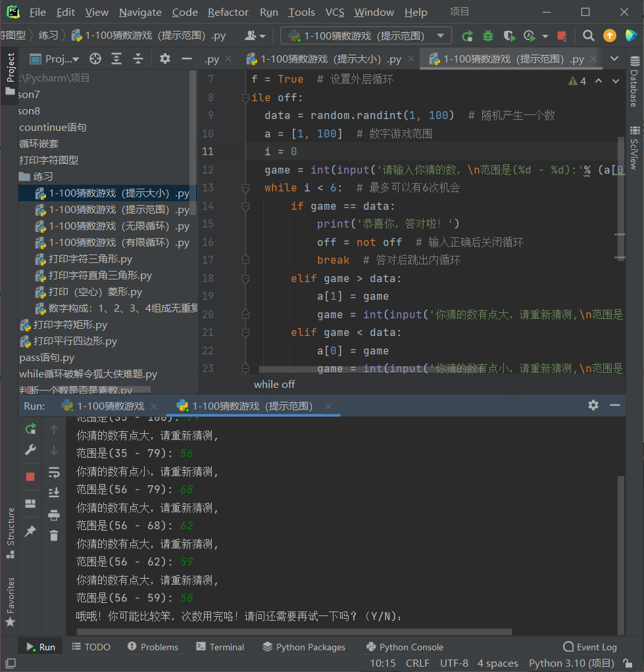
Task: Toggle the Database side panel
Action: pos(634,82)
